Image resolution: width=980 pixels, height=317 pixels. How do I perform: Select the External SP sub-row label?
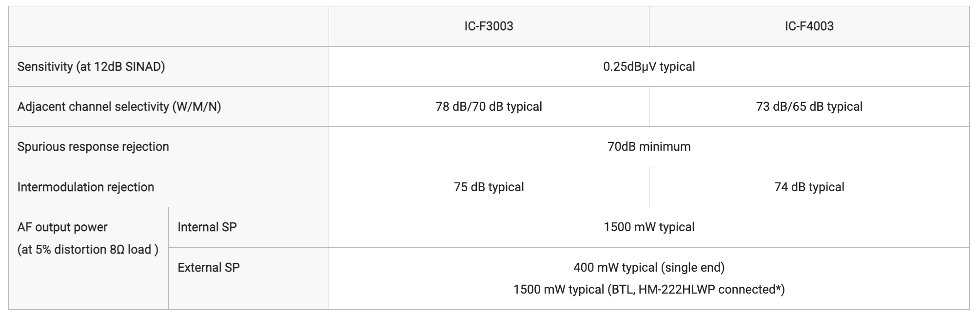pos(209,268)
